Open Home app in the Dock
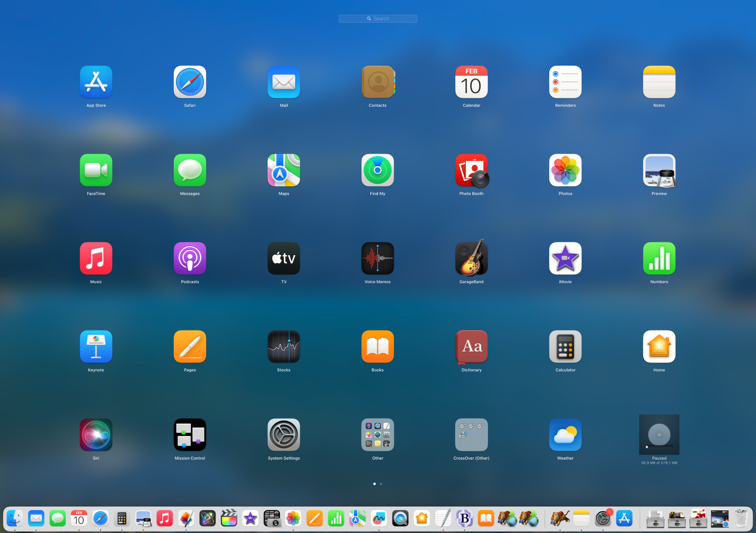This screenshot has height=533, width=756. coord(422,519)
